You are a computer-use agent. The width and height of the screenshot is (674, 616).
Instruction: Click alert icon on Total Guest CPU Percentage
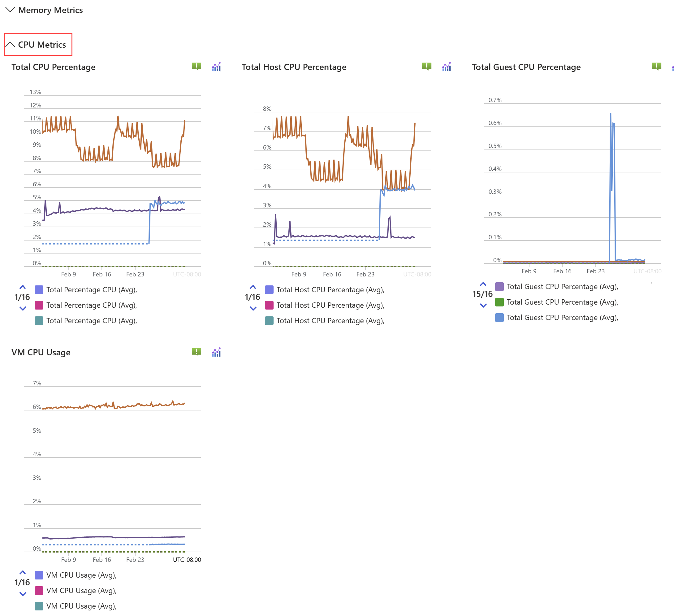(656, 66)
